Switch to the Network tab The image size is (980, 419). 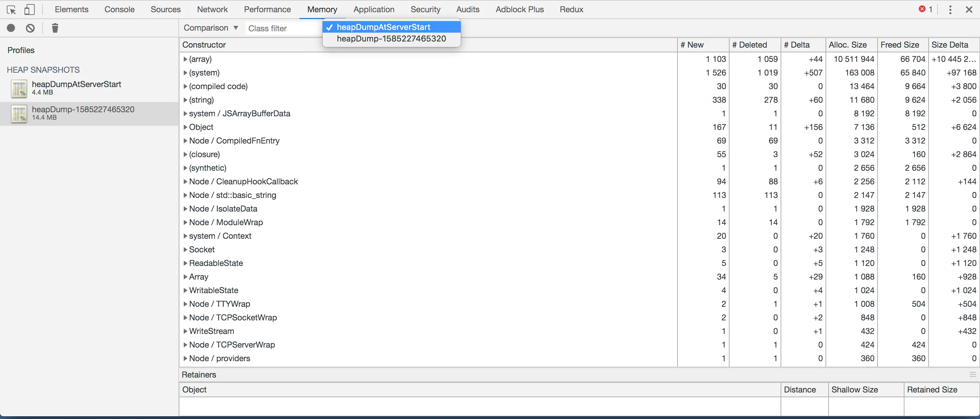coord(212,10)
